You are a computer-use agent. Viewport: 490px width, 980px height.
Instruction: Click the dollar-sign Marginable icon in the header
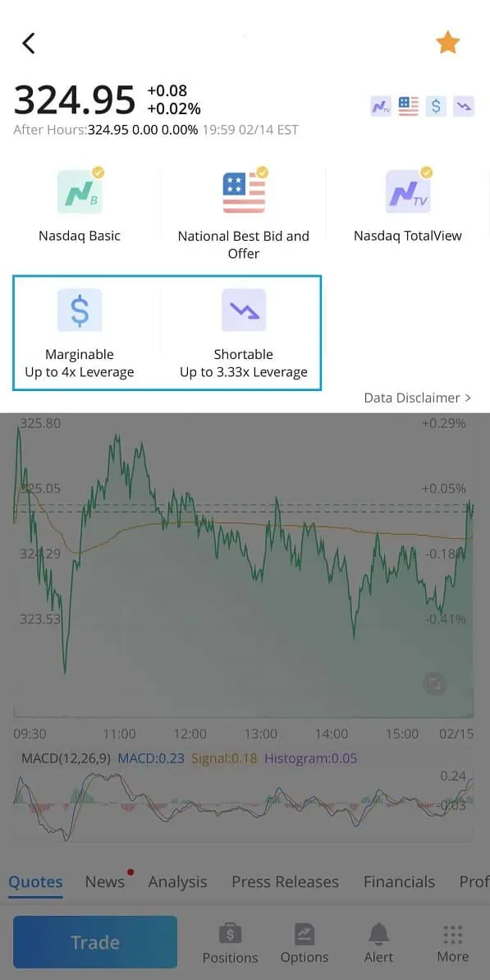[436, 106]
